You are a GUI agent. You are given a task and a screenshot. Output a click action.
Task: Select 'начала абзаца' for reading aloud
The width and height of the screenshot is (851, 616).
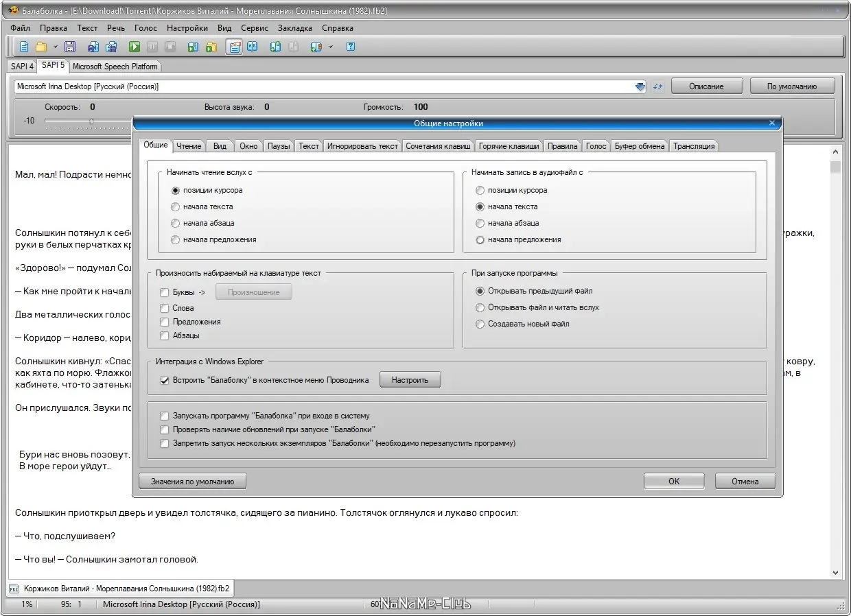[x=176, y=223]
